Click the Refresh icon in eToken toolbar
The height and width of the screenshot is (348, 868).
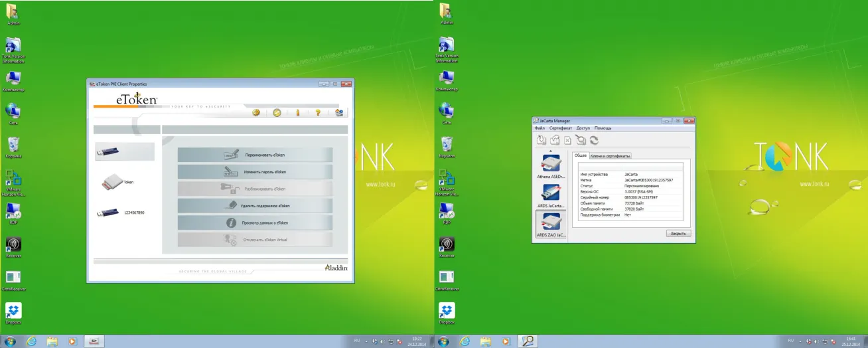[x=277, y=112]
